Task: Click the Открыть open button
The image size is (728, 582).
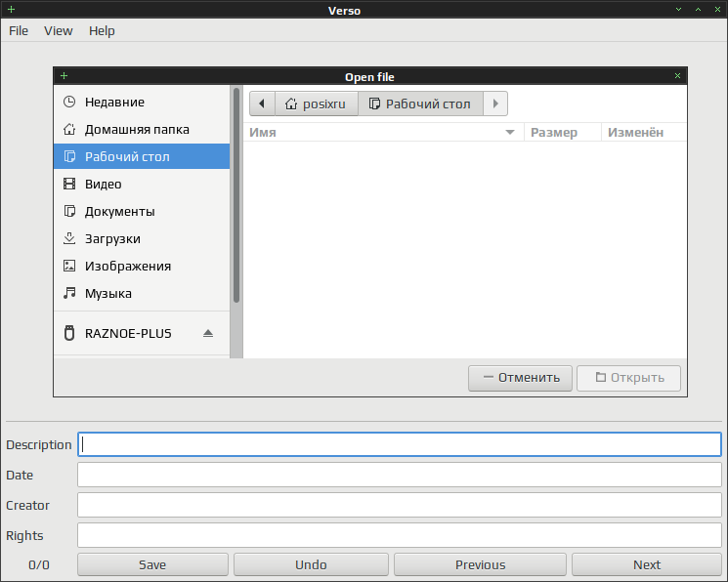Action: coord(628,378)
